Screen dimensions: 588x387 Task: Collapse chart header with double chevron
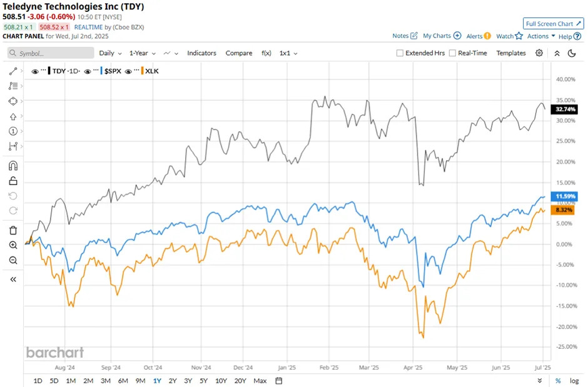[x=557, y=53]
